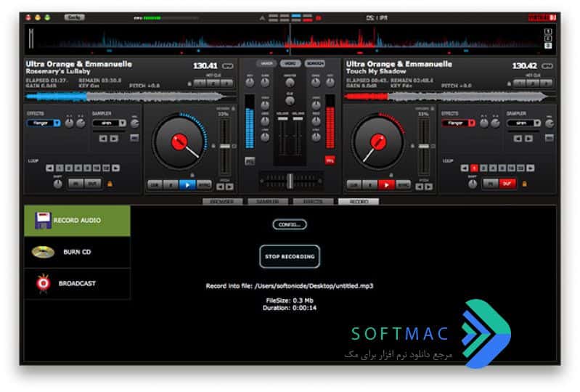This screenshot has width=580, height=392.
Task: Click the right deck pitch bend right arrow
Action: (x=429, y=187)
